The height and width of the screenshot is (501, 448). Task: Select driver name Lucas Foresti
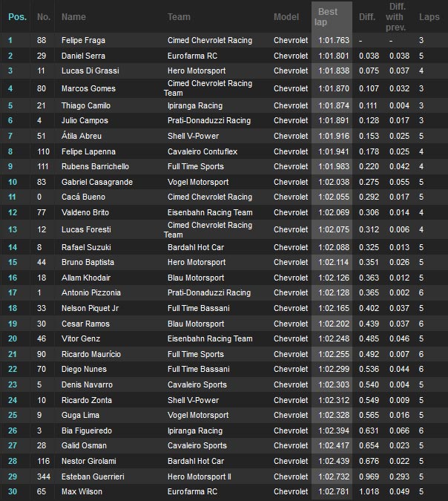coord(86,230)
